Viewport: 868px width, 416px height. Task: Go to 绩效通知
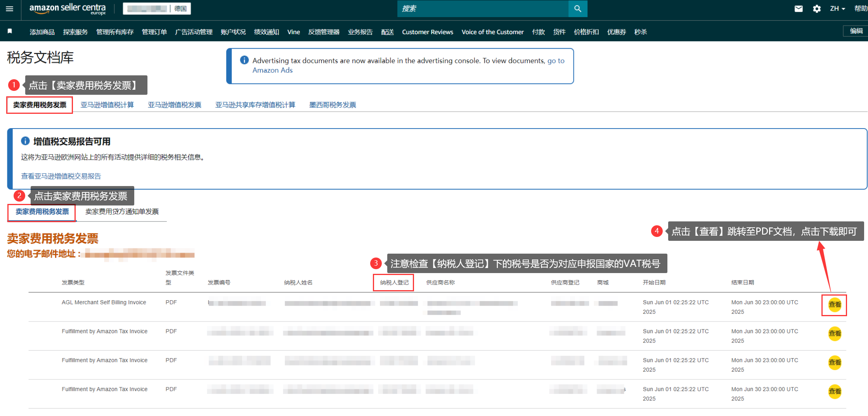tap(267, 32)
